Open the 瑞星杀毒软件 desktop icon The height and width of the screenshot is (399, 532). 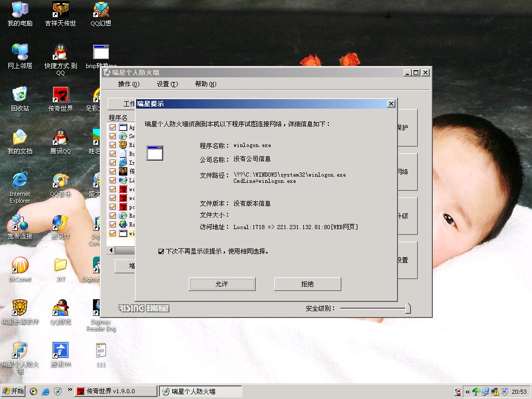20,309
